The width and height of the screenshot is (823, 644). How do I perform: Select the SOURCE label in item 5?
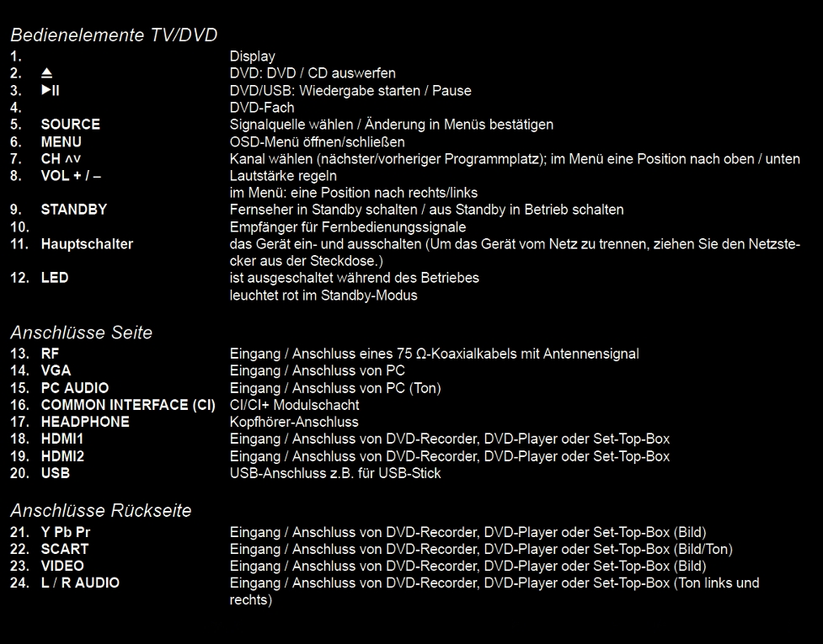70,125
